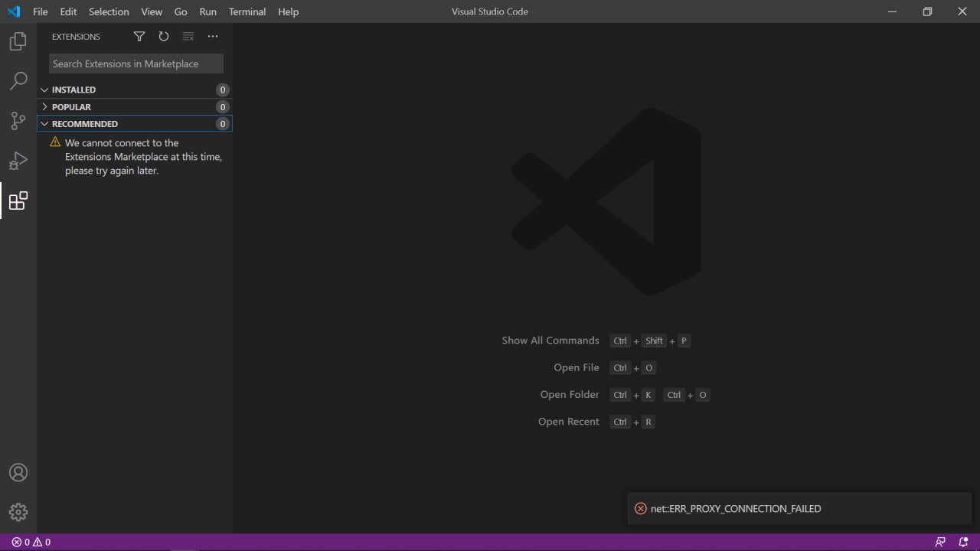This screenshot has height=551, width=980.
Task: Collapse the INSTALLED section
Action: pyautogui.click(x=44, y=90)
